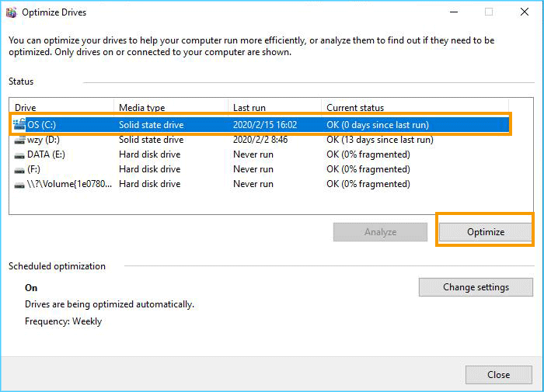Screen dimensions: 544x392
Task: Select the OS (C:) drive icon
Action: pyautogui.click(x=19, y=124)
